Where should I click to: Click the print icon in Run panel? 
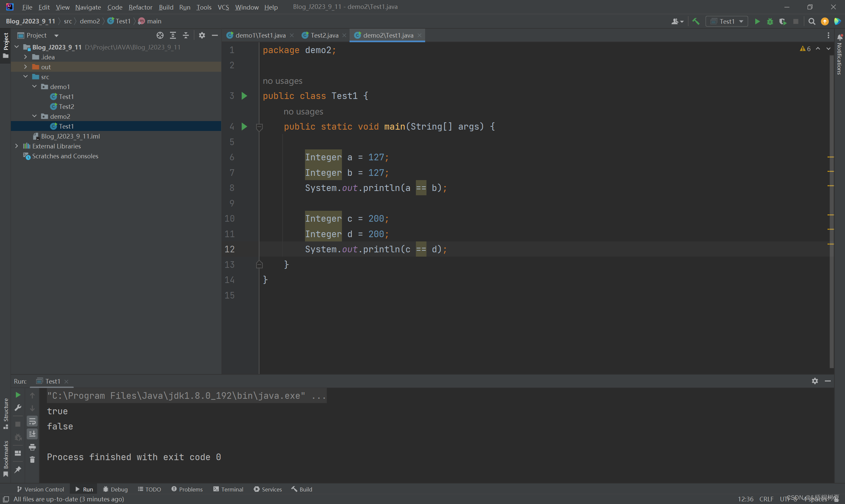pyautogui.click(x=32, y=447)
